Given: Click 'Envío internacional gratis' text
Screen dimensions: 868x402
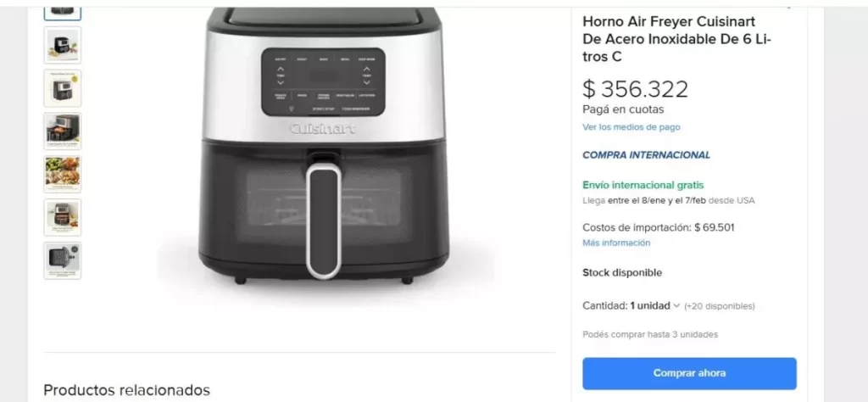Looking at the screenshot, I should click(643, 186).
